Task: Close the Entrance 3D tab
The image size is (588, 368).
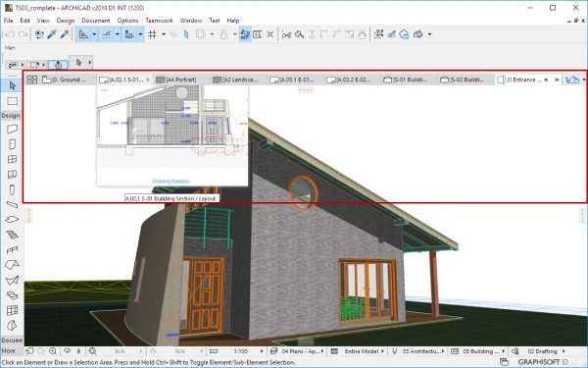Action: click(546, 79)
